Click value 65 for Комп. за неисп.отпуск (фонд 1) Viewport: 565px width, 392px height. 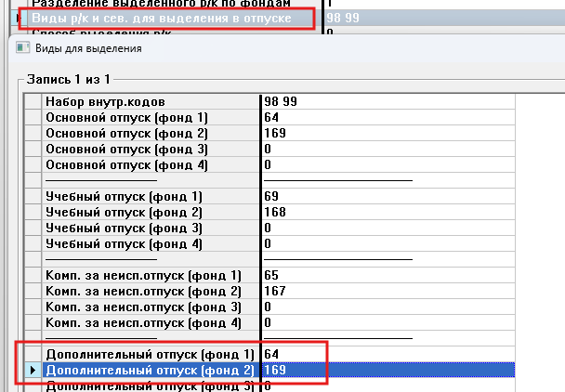click(271, 276)
